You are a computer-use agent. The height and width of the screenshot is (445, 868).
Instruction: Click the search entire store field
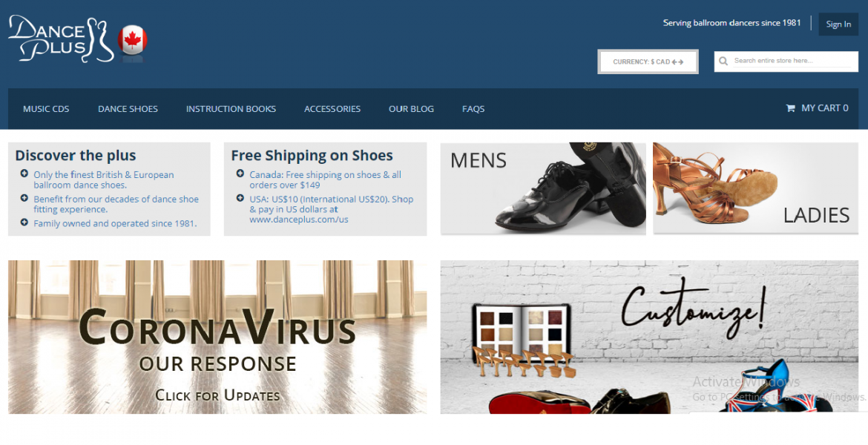(x=792, y=61)
